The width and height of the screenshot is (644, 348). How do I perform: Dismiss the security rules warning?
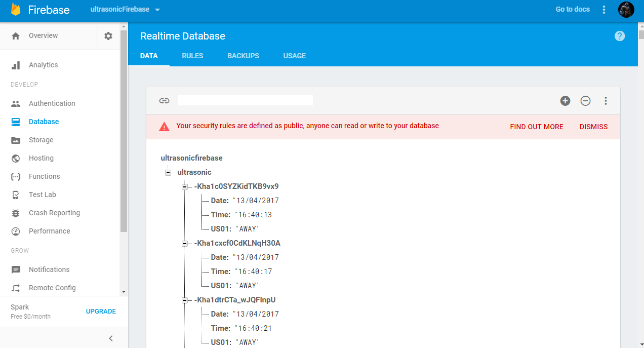593,127
